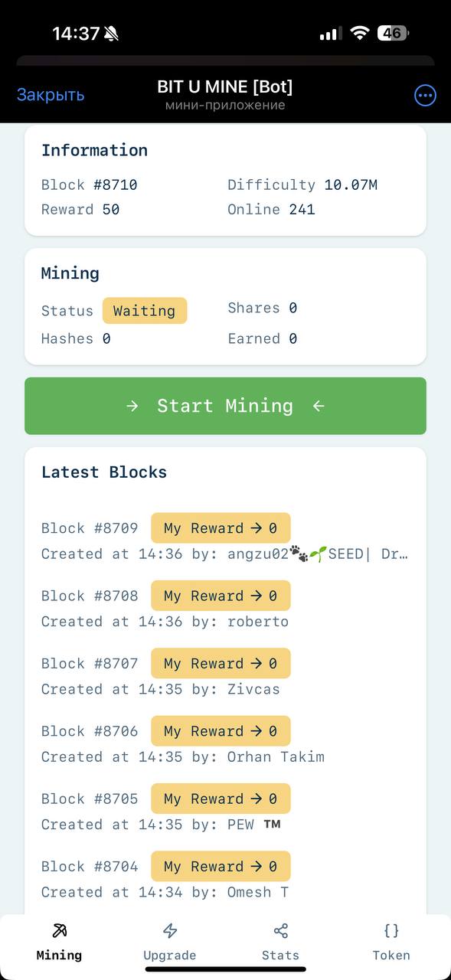This screenshot has width=451, height=980.
Task: Tap My Reward badge for Block #8704
Action: pos(221,867)
